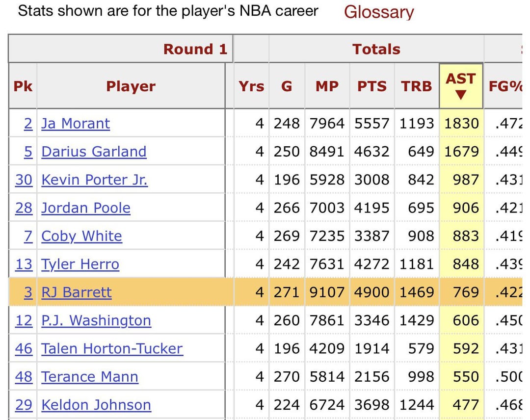Go to Kevin Porter Jr. profile
530x420 pixels.
tap(94, 180)
